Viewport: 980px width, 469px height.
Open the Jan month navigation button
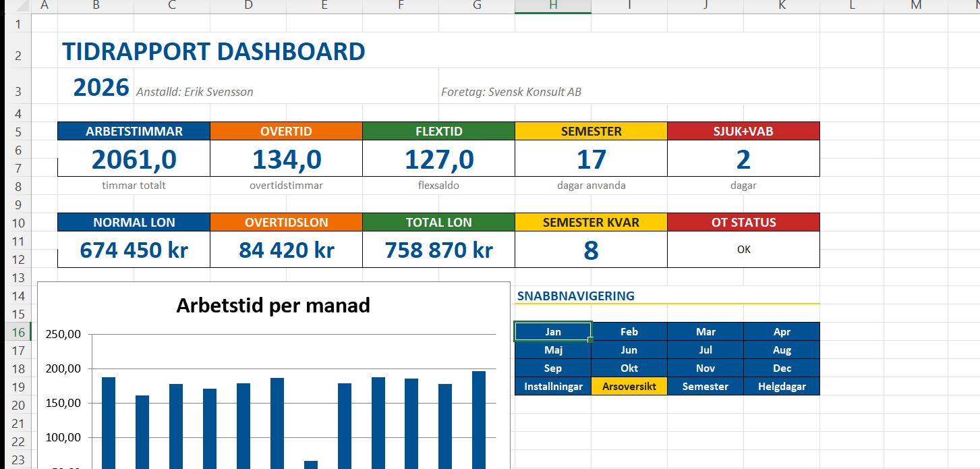click(553, 331)
